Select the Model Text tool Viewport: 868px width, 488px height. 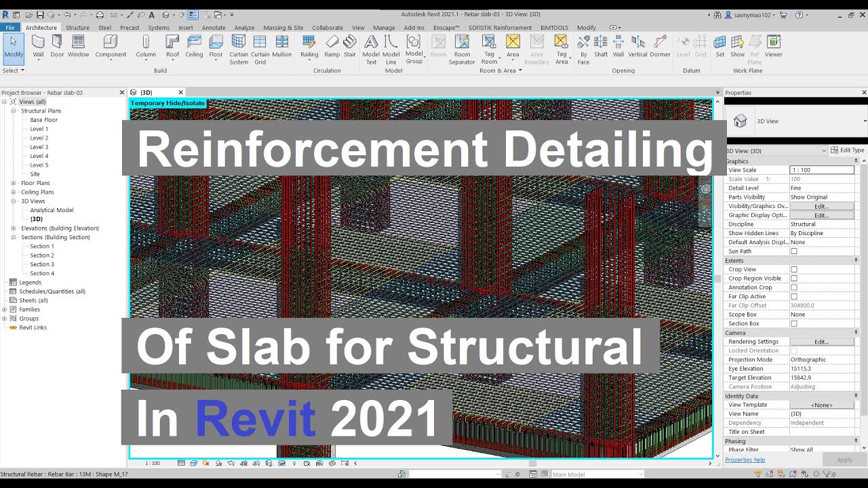click(x=371, y=50)
